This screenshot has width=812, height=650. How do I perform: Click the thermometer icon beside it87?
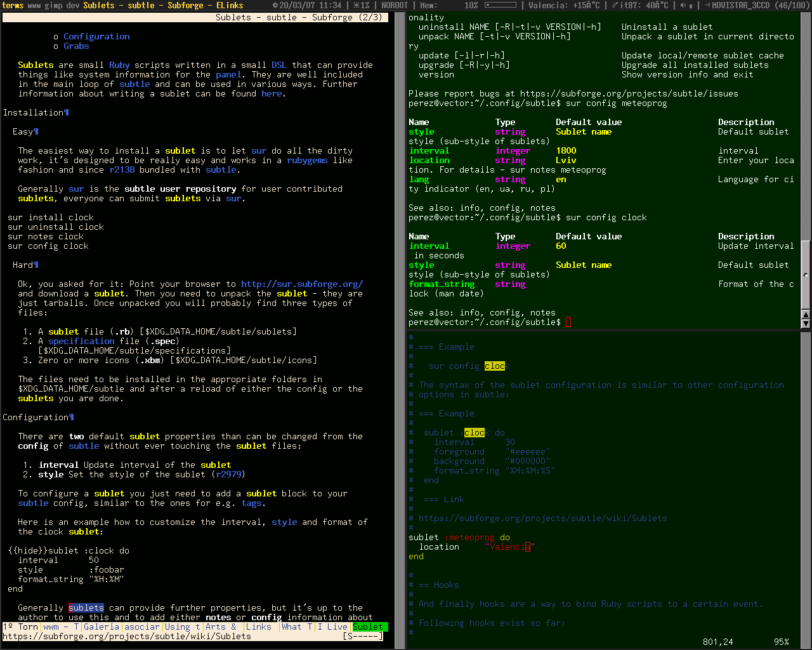[614, 5]
